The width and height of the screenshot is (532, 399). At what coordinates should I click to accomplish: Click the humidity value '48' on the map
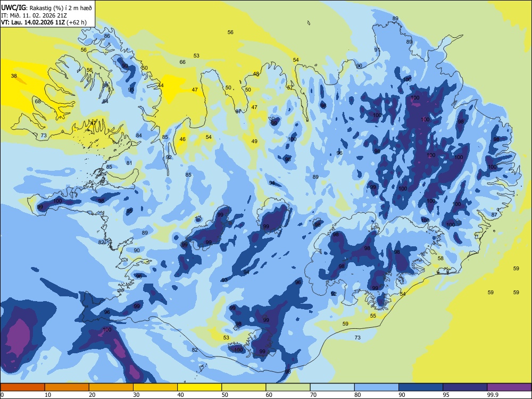pyautogui.click(x=256, y=74)
